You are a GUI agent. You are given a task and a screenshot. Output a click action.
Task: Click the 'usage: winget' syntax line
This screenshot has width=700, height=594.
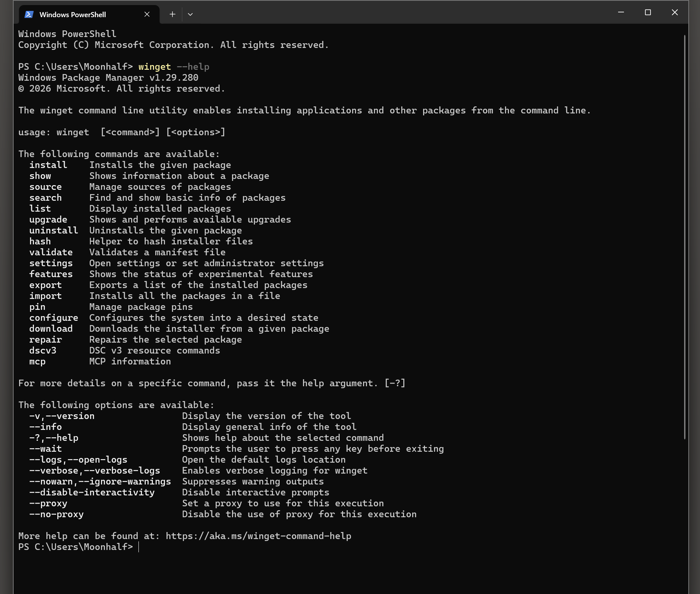tap(122, 132)
